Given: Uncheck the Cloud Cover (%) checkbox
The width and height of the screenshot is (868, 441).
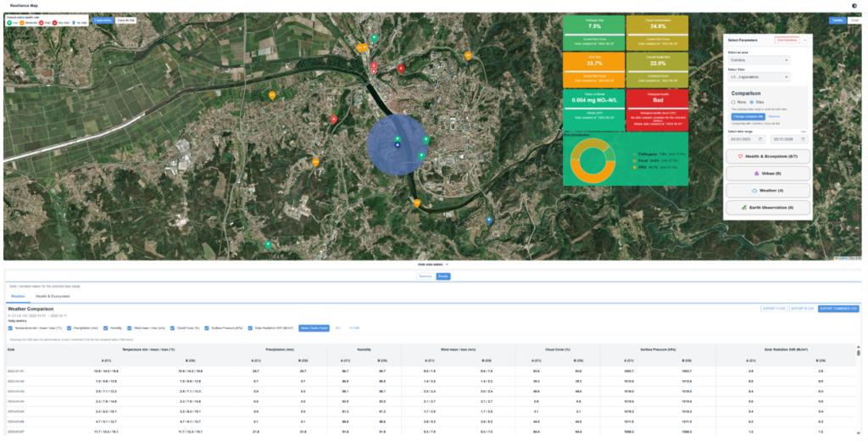Looking at the screenshot, I should click(x=173, y=328).
